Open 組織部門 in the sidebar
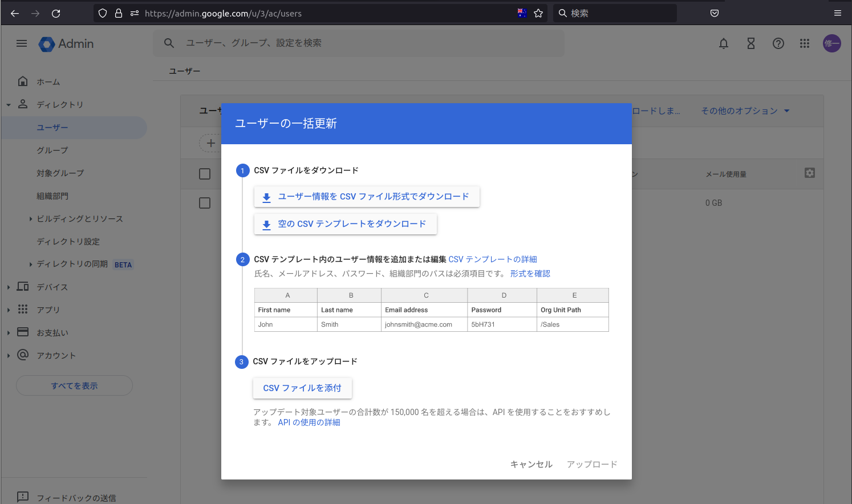Image resolution: width=852 pixels, height=504 pixels. pos(52,196)
